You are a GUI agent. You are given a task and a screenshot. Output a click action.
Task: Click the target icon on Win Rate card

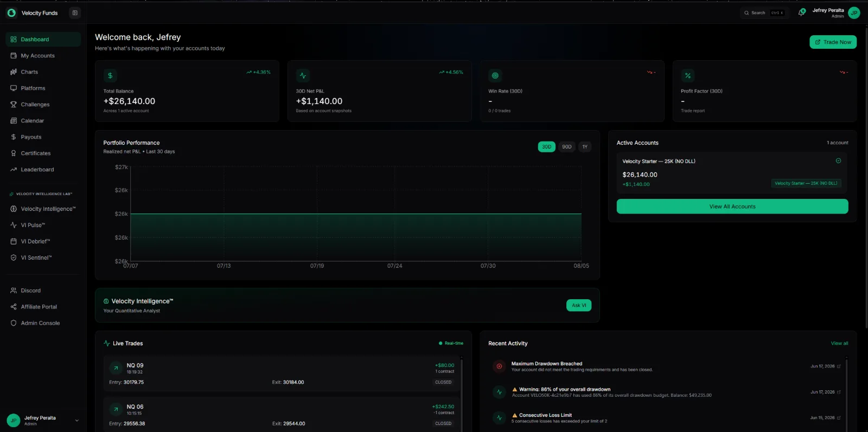(495, 75)
